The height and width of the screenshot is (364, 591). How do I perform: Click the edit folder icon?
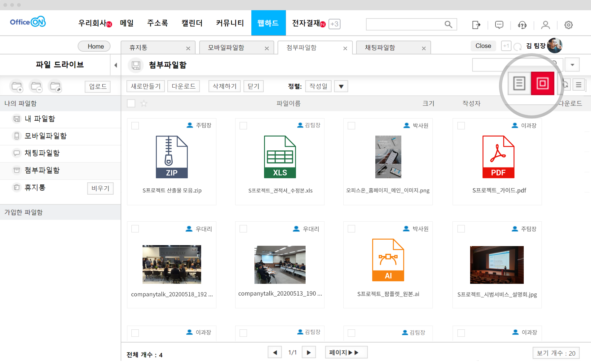click(55, 86)
